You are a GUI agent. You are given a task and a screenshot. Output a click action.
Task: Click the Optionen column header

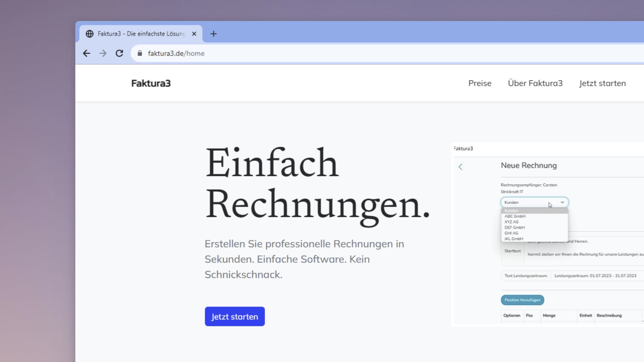[x=512, y=315]
